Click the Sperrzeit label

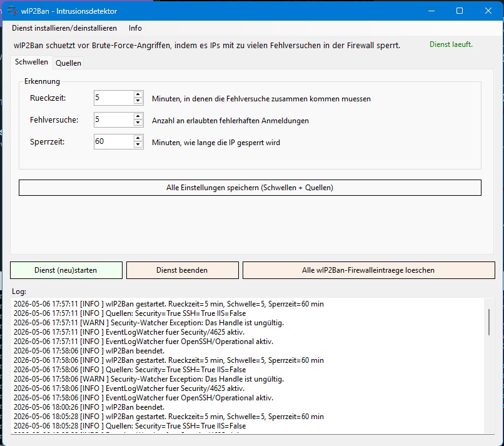[x=48, y=142]
